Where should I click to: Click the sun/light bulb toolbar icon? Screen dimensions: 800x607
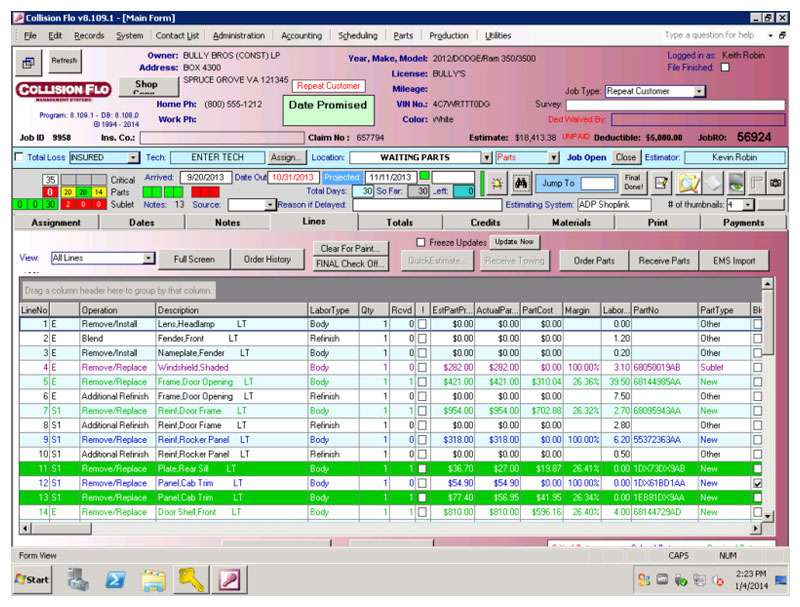496,183
